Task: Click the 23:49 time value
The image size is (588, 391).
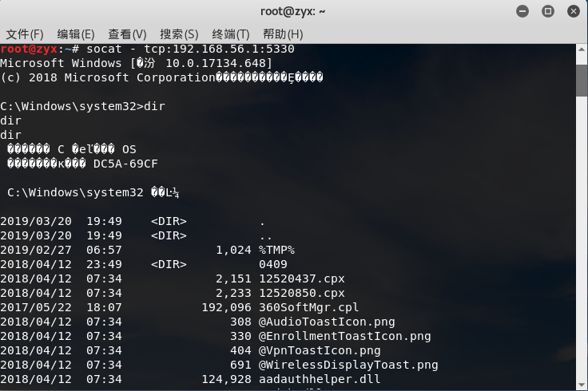Action: click(104, 264)
